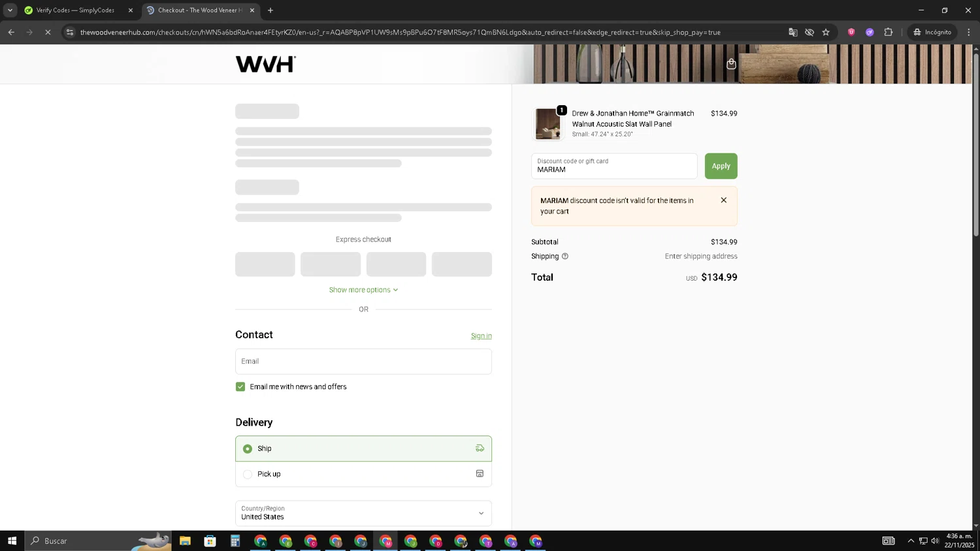Uncheck Email me with news and offers
980x551 pixels.
pyautogui.click(x=240, y=386)
